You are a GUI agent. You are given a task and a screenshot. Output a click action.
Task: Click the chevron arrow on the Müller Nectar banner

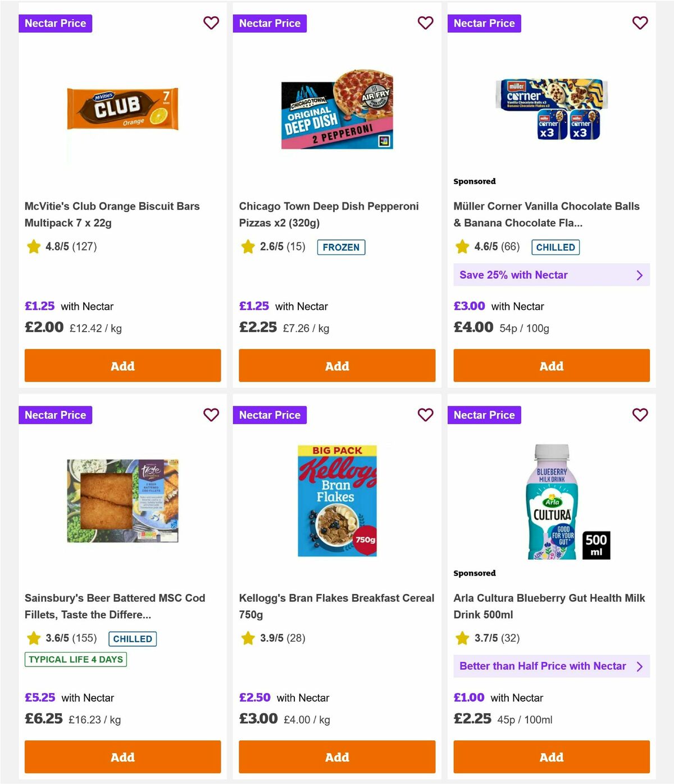[x=639, y=275]
